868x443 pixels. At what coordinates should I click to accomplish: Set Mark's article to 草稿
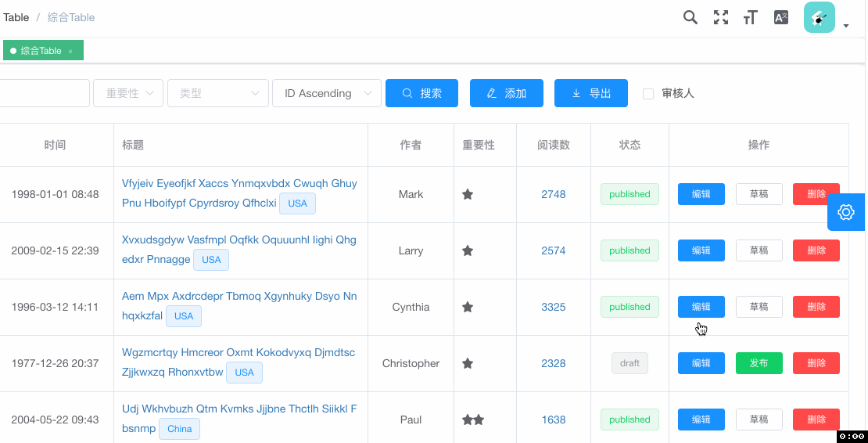pyautogui.click(x=759, y=194)
